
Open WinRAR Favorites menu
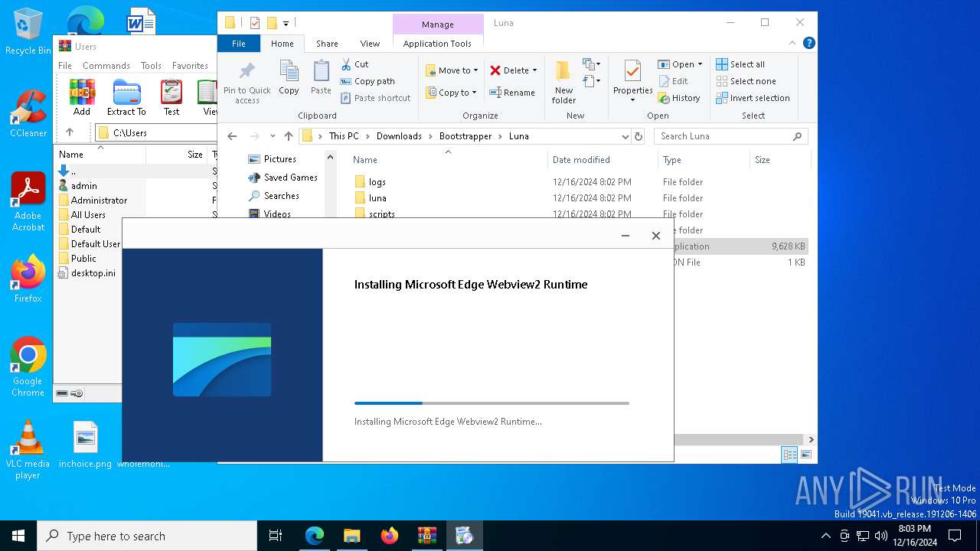coord(190,66)
